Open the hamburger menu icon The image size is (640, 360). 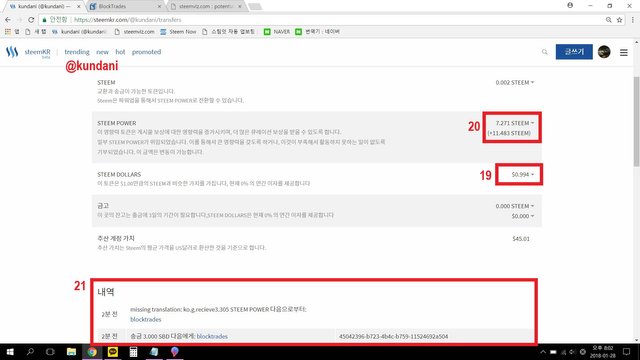click(624, 52)
